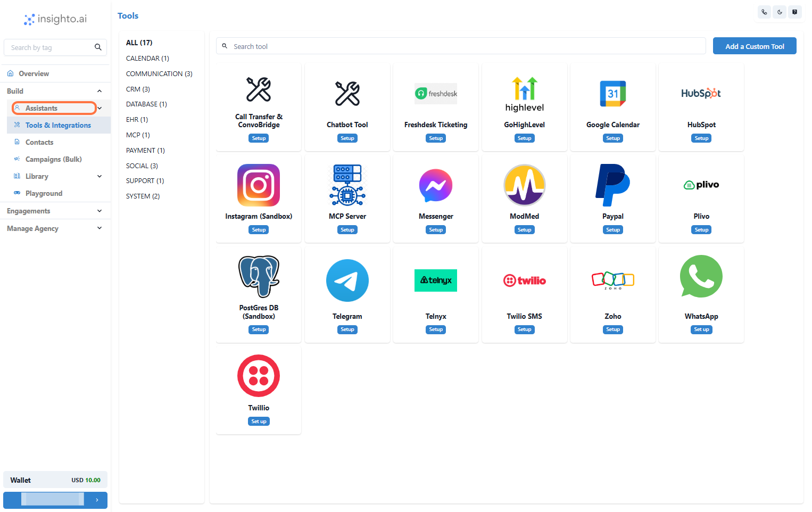Click Setup under MCP Server
Image resolution: width=812 pixels, height=512 pixels.
347,229
